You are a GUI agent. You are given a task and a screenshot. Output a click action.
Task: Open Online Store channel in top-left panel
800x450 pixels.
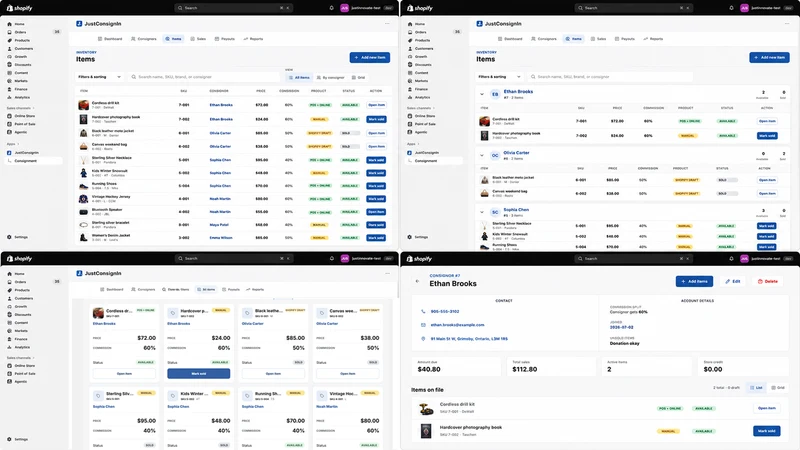(x=24, y=116)
